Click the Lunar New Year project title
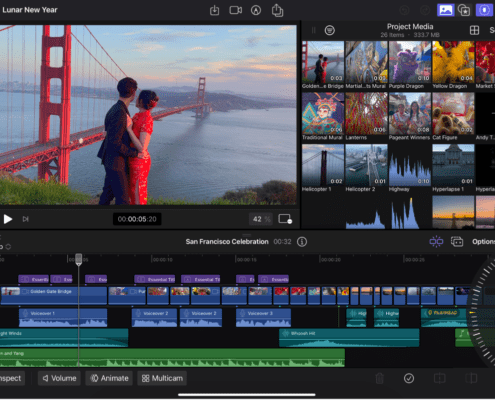495x400 pixels. [30, 10]
